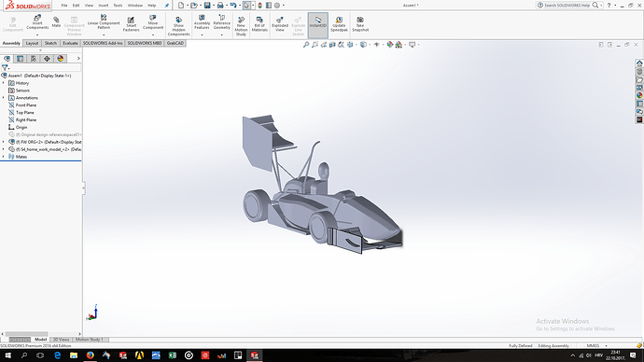Click Apply Scene icon in view toolbar
The width and height of the screenshot is (644, 362).
399,45
